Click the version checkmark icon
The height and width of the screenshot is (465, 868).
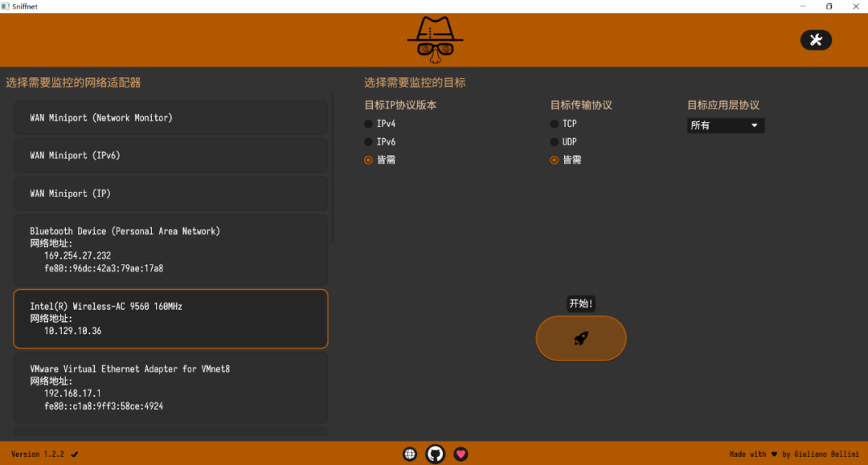coord(75,455)
